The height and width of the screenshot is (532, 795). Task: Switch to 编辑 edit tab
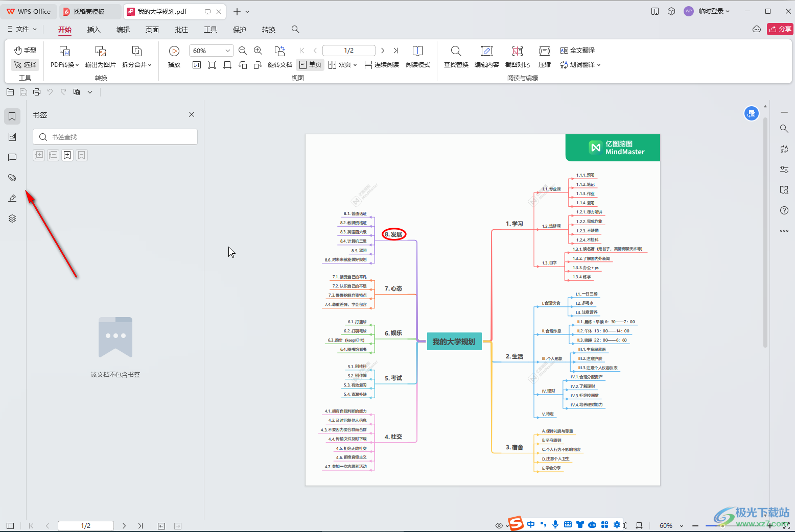[123, 30]
